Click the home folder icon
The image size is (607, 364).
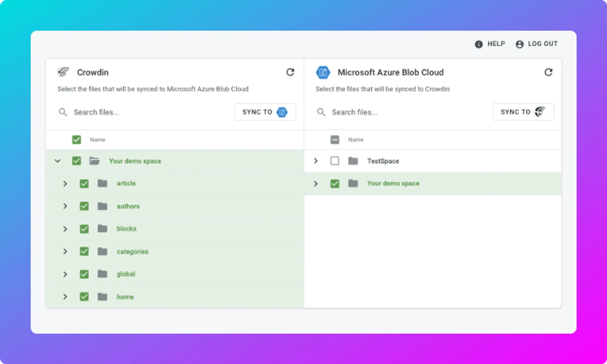102,296
